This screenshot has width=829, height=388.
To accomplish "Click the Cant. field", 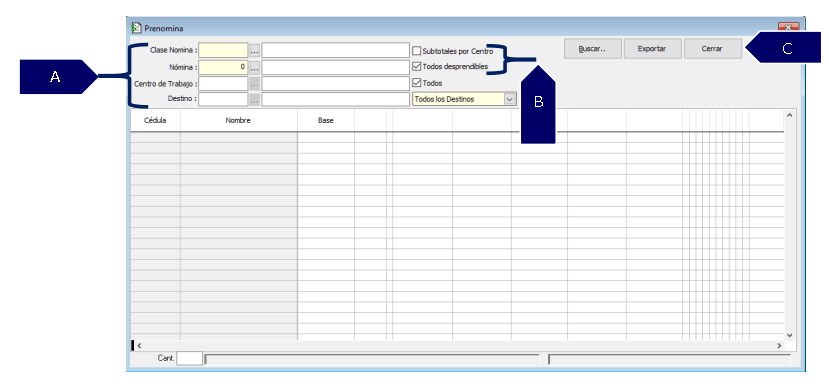I will click(189, 359).
